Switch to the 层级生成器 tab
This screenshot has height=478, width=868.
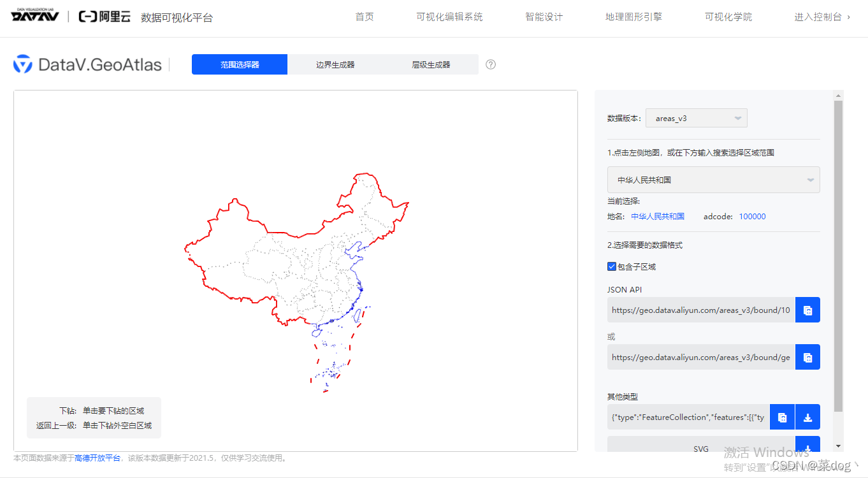point(430,64)
